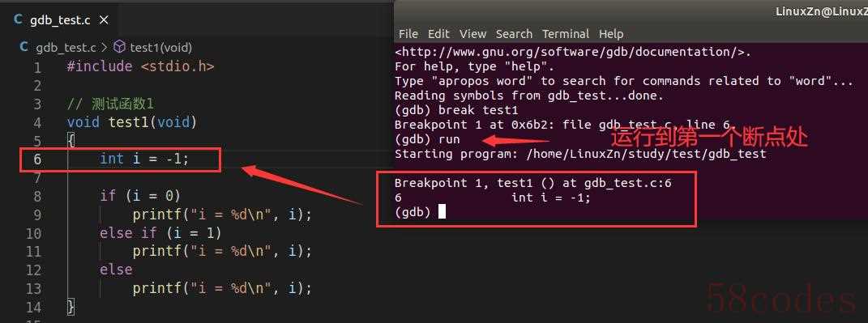The image size is (868, 323).
Task: Click the C icon in the breadcrumb
Action: [x=24, y=47]
